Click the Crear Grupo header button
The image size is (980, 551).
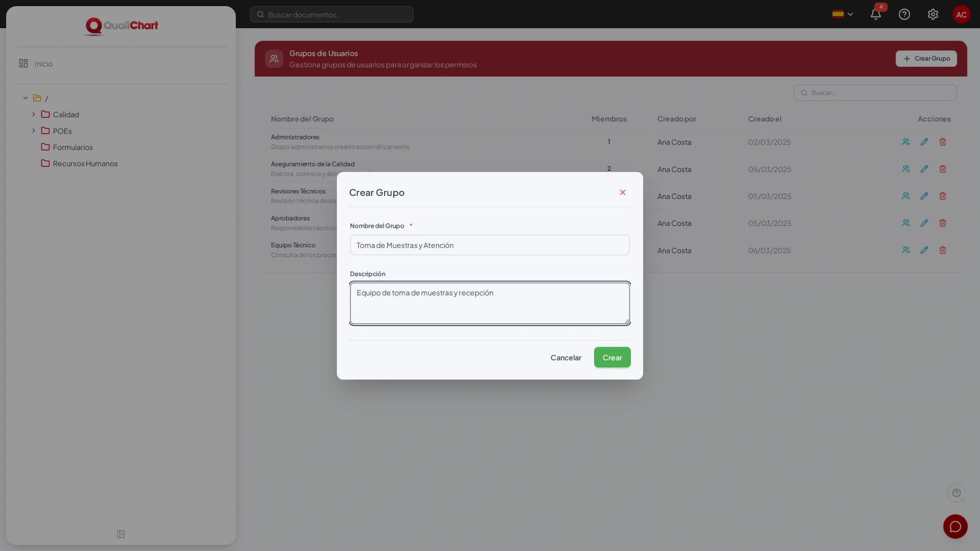point(926,59)
